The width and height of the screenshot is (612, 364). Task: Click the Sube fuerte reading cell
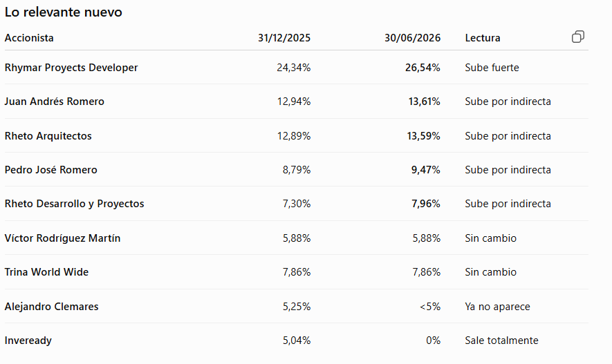tap(492, 68)
